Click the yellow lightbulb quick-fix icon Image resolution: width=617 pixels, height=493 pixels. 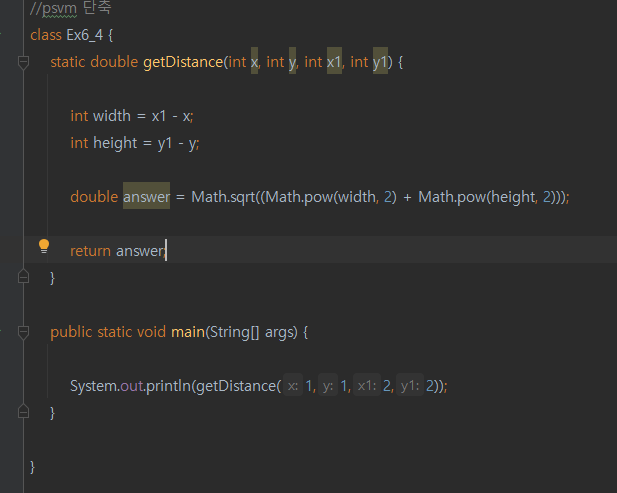point(44,247)
